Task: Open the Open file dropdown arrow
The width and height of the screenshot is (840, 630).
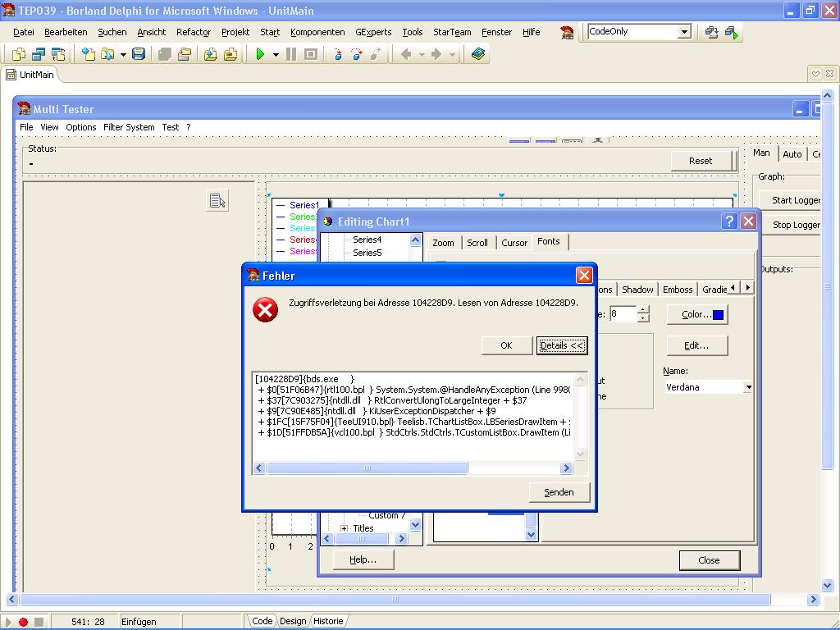Action: pos(123,54)
